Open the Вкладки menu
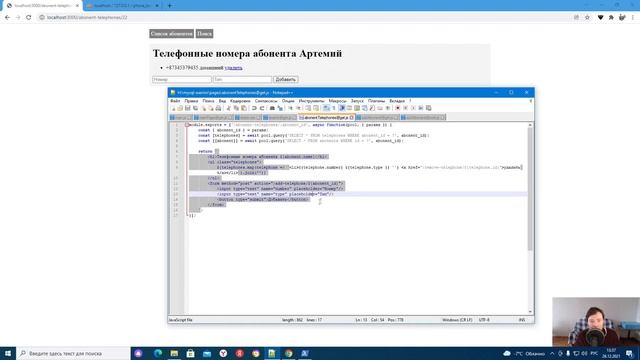 (397, 101)
